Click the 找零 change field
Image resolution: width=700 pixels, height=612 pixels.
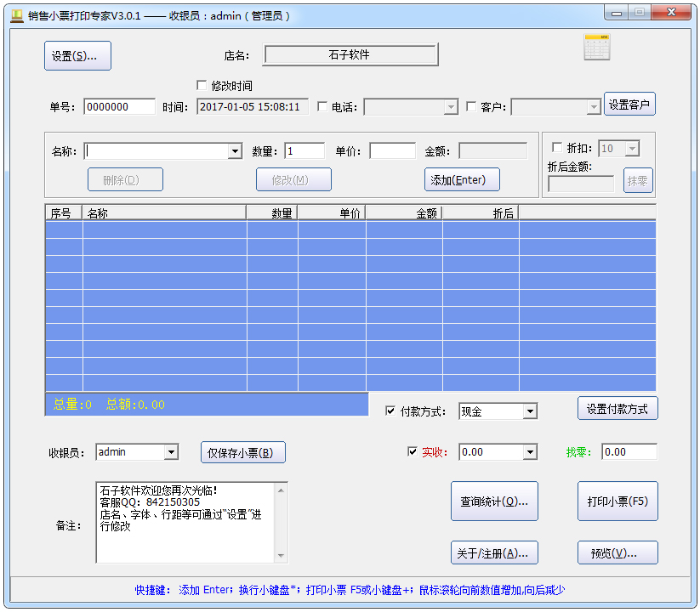(x=629, y=452)
